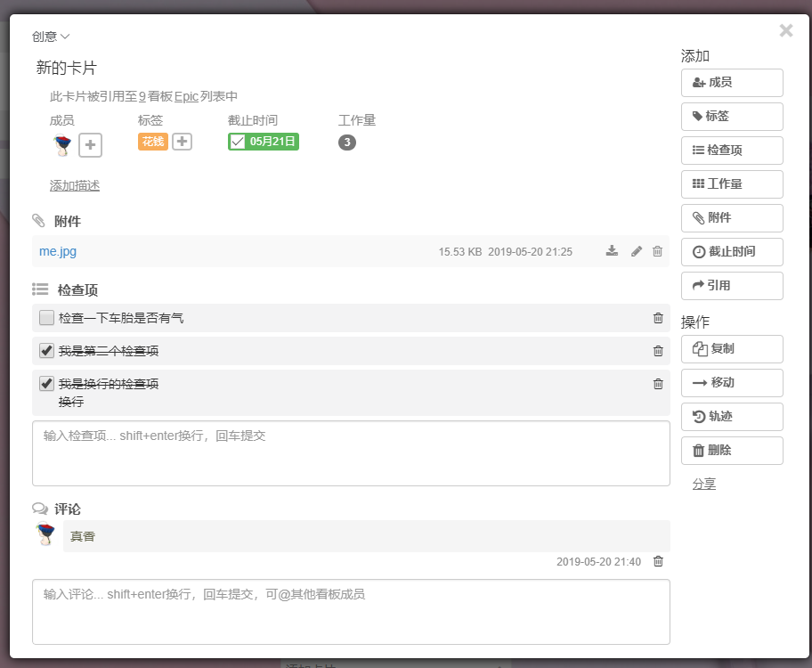Click the 复制 copy button
Screen dimensions: 812x668
coord(732,349)
